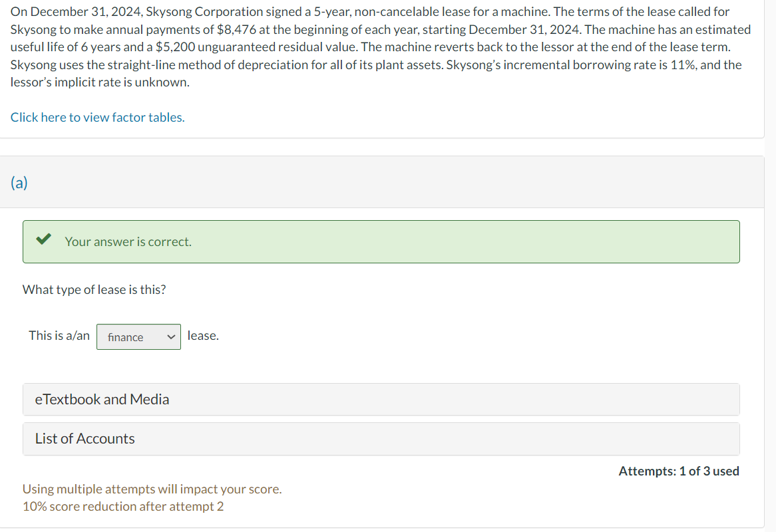The image size is (776, 532).
Task: Click 'Click here to view factor tables'
Action: click(97, 117)
